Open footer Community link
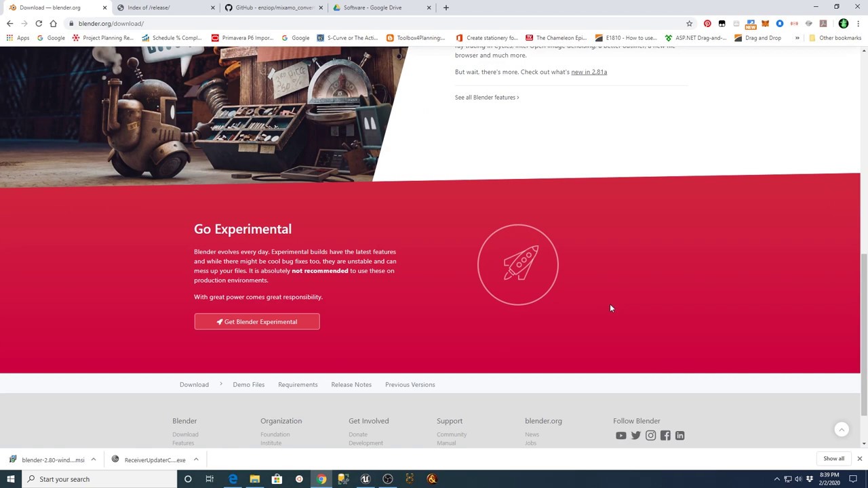The height and width of the screenshot is (488, 868). pos(452,434)
